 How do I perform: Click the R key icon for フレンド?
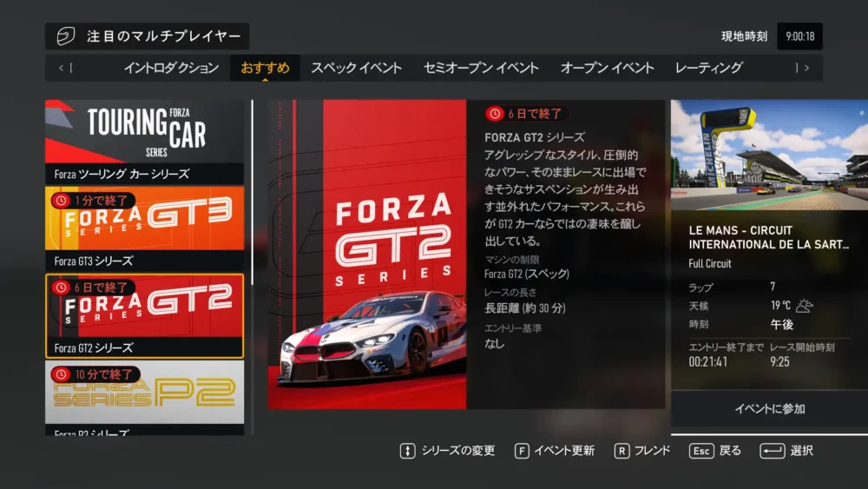tap(621, 451)
